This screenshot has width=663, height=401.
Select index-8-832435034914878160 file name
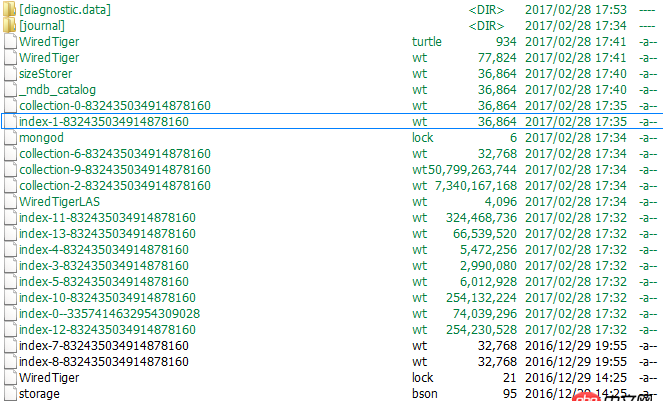pos(104,362)
